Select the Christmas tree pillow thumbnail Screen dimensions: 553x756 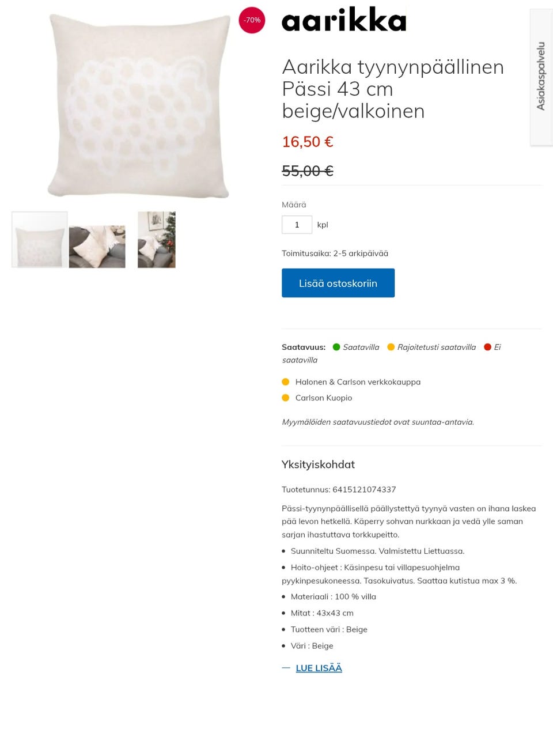(x=157, y=240)
